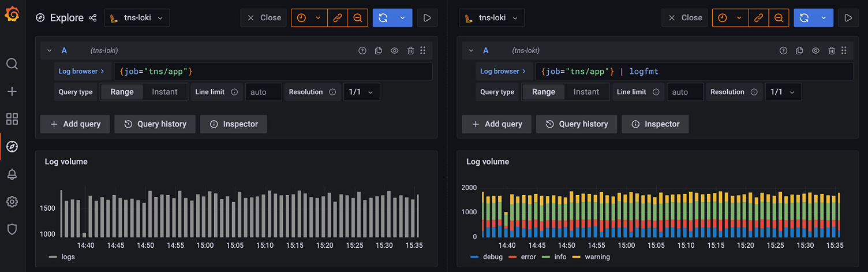Click the zoom out icon in left pane
This screenshot has height=272, width=868.
point(357,18)
